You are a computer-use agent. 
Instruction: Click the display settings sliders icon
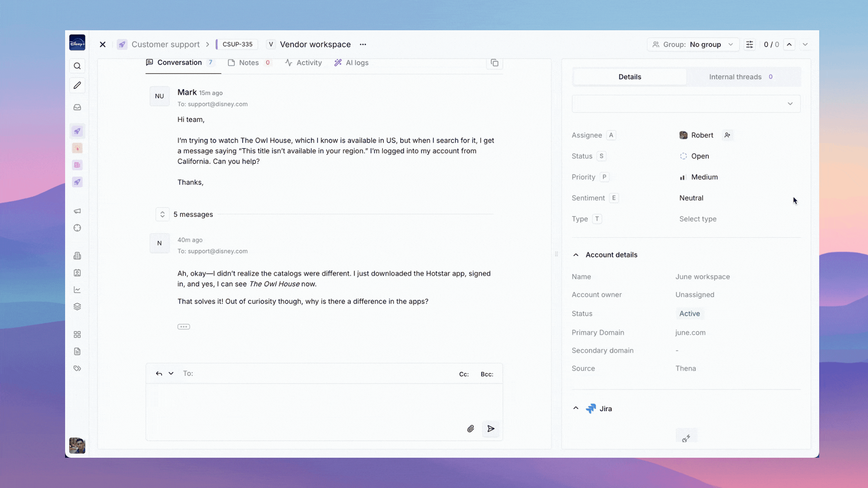point(750,44)
